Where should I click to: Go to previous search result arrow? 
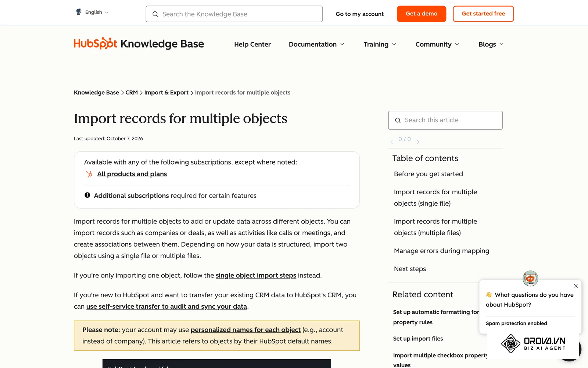(x=392, y=141)
